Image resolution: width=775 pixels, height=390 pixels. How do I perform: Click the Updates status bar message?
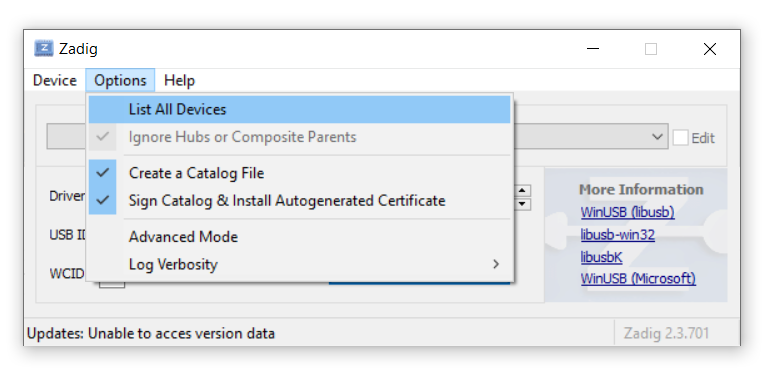tap(151, 334)
